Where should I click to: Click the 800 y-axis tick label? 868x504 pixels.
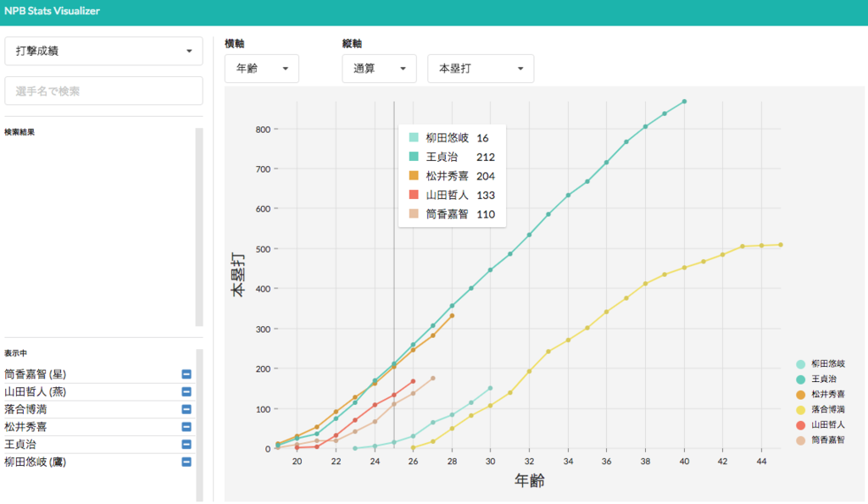pyautogui.click(x=263, y=130)
